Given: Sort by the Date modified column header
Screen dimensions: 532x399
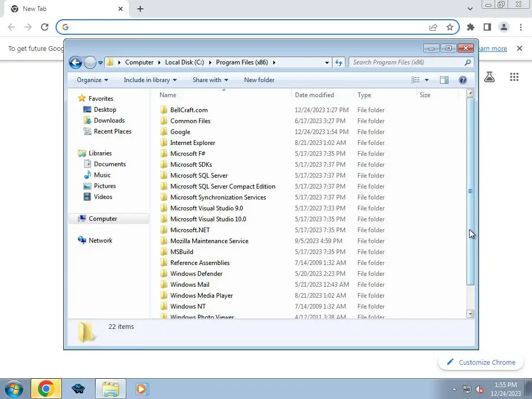Looking at the screenshot, I should click(314, 95).
